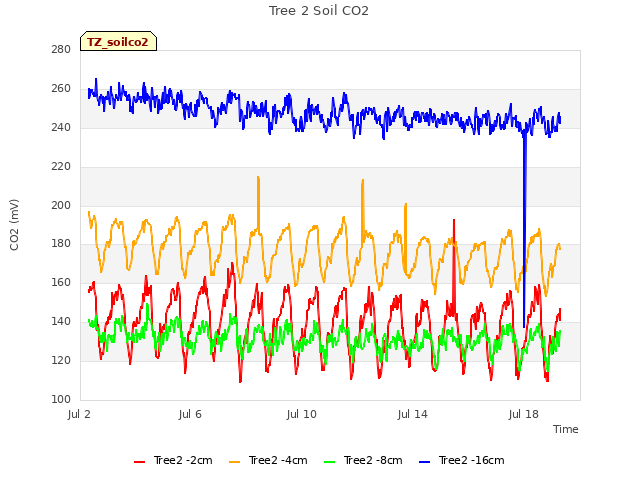Click the 140 y-axis label
The image size is (640, 480).
coord(61,322)
